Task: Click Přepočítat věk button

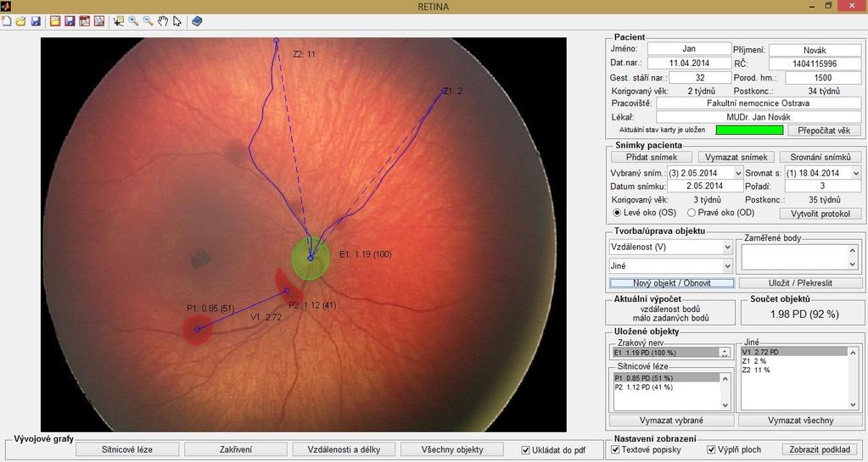Action: click(x=824, y=131)
